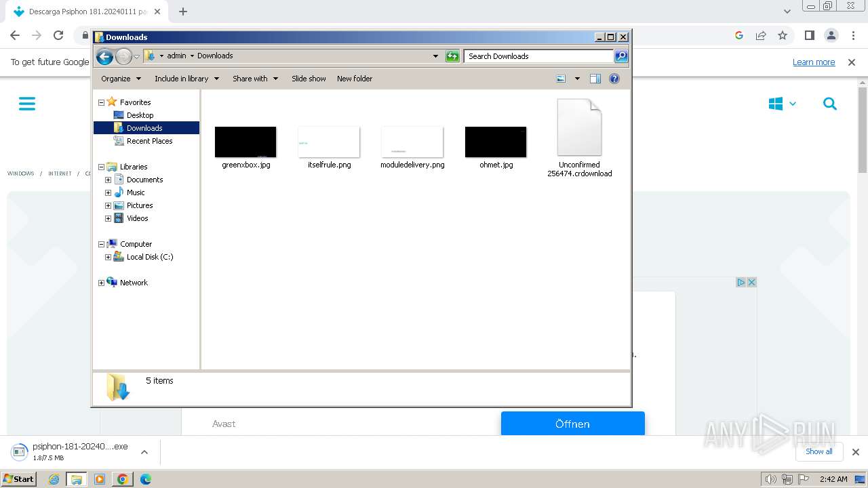Click into the Search Downloads field

(539, 56)
